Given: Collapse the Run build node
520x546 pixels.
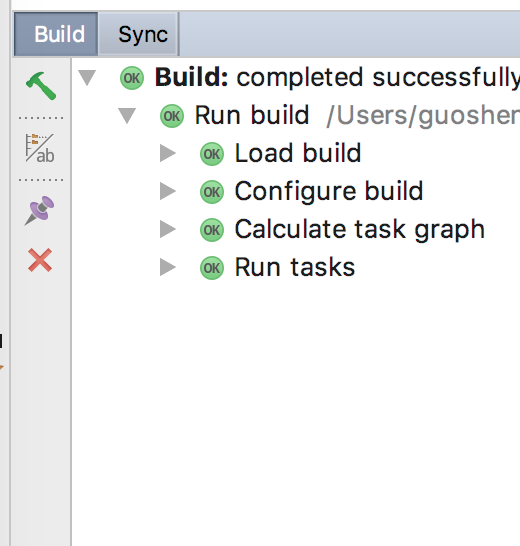Looking at the screenshot, I should pyautogui.click(x=127, y=116).
